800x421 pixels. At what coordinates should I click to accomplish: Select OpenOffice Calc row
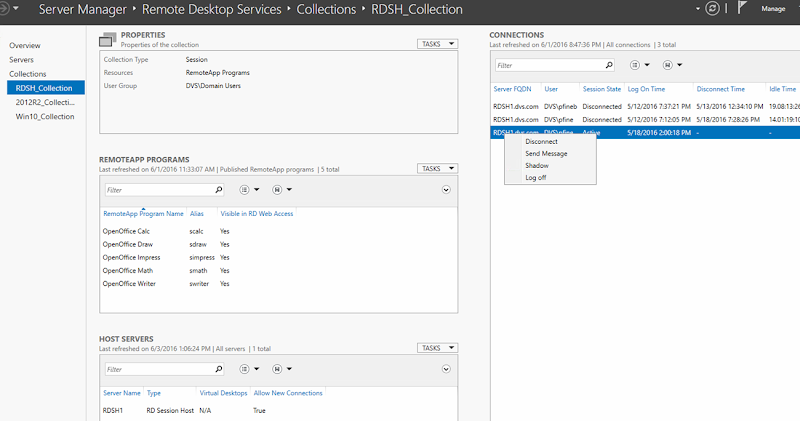tap(278, 231)
